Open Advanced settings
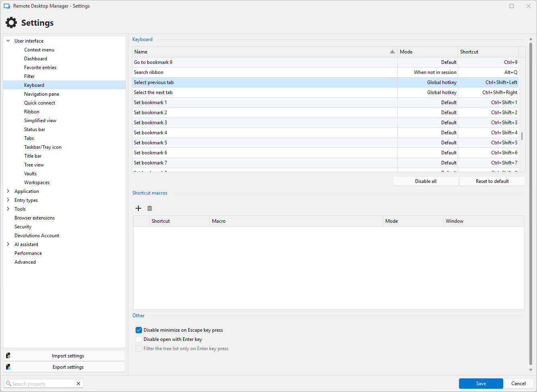The width and height of the screenshot is (537, 392). tap(25, 262)
